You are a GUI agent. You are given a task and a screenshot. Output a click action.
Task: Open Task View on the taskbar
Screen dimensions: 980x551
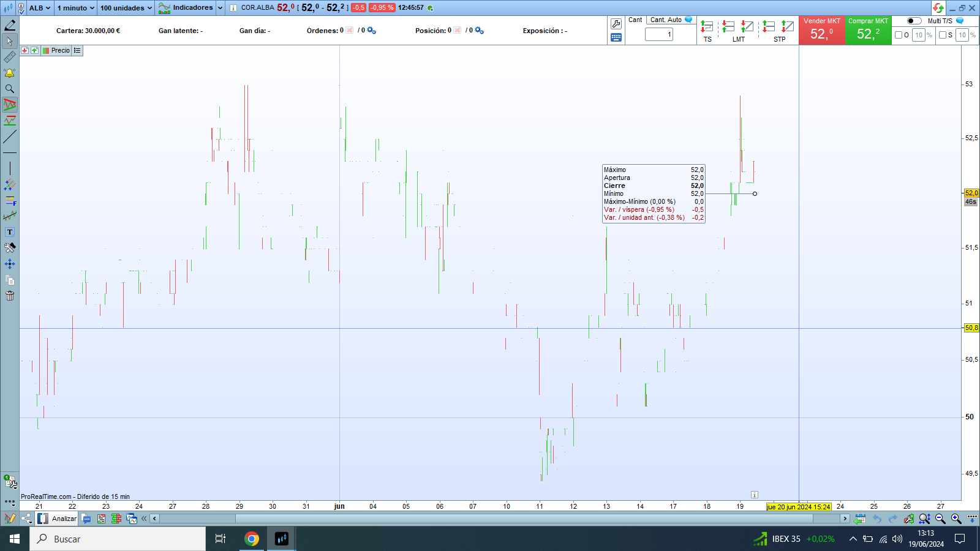pyautogui.click(x=221, y=539)
